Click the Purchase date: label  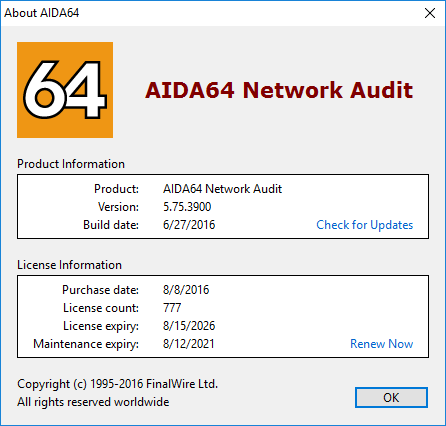(100, 290)
